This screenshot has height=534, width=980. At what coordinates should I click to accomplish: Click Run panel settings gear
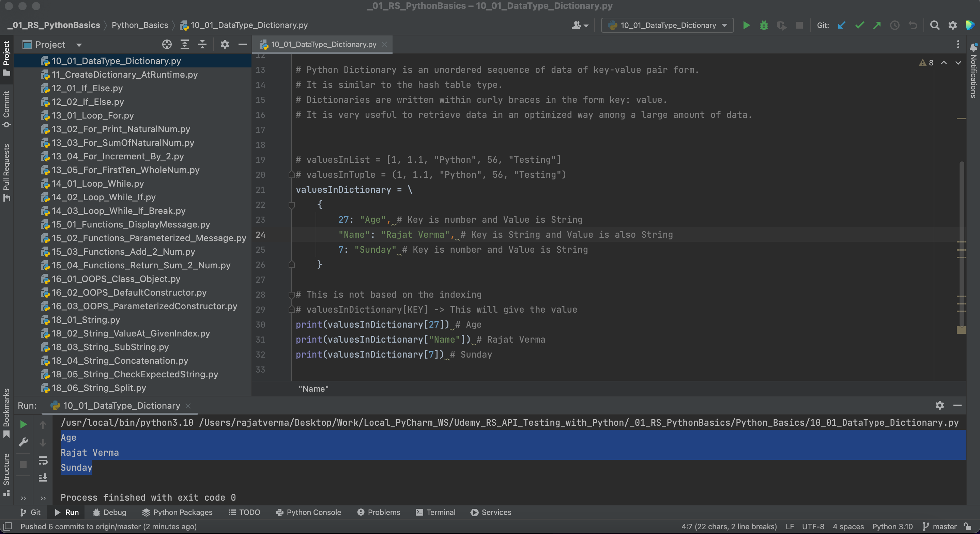tap(940, 406)
